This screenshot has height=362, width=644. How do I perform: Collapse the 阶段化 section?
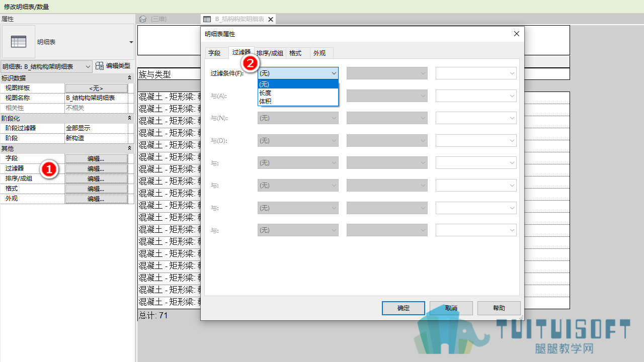[x=129, y=118]
